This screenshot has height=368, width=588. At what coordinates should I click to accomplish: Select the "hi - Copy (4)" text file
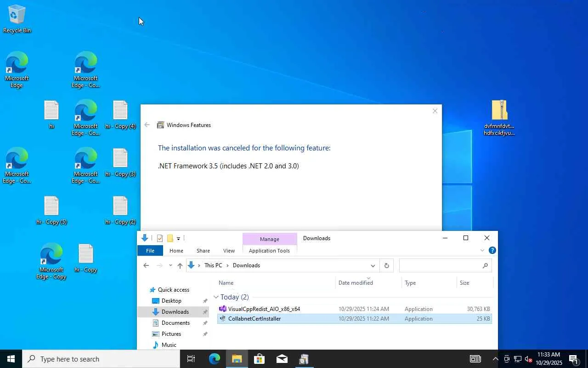[120, 115]
